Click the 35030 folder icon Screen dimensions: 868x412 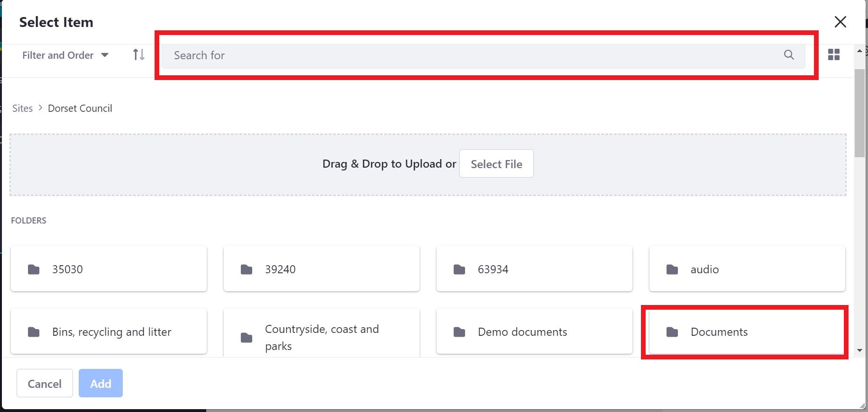tap(34, 269)
